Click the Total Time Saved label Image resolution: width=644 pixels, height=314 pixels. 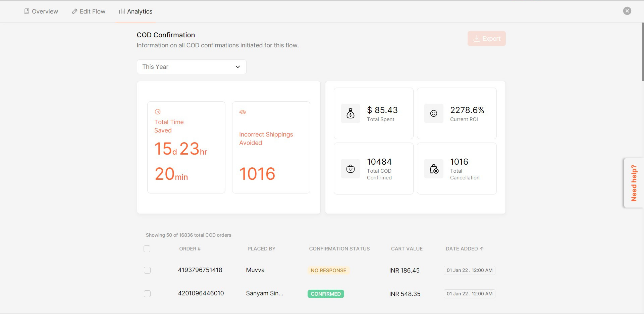[x=169, y=126]
